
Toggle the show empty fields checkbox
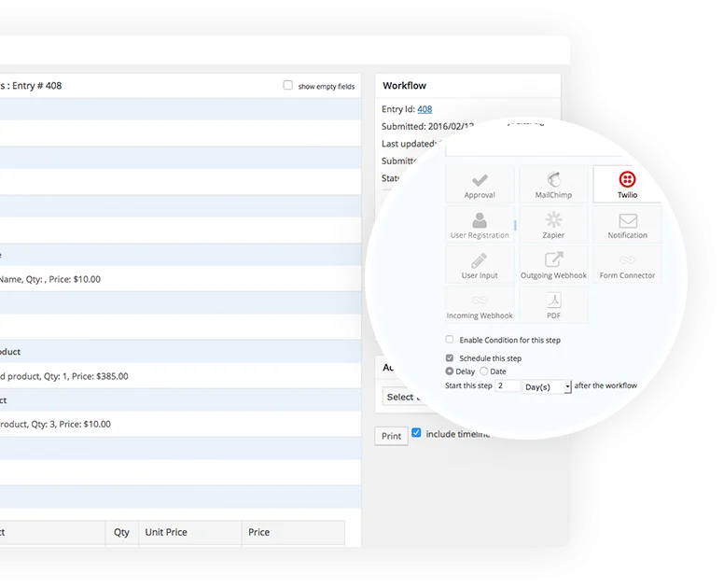(288, 85)
